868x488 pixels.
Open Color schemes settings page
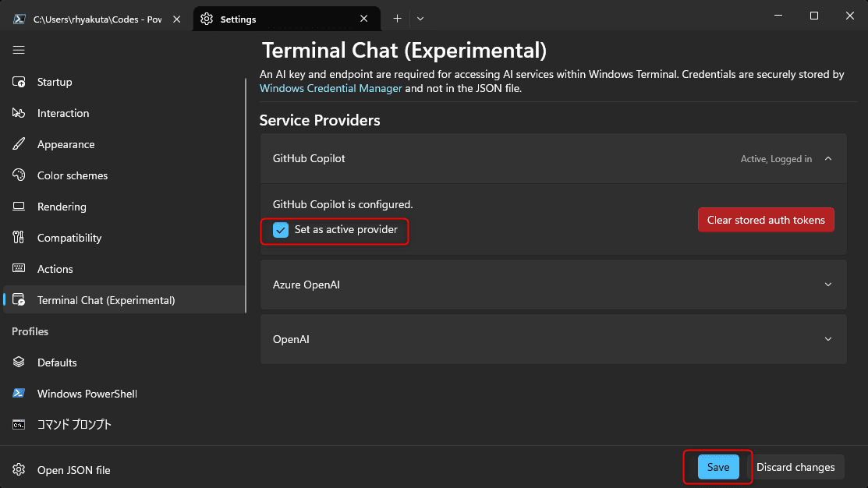[124, 175]
